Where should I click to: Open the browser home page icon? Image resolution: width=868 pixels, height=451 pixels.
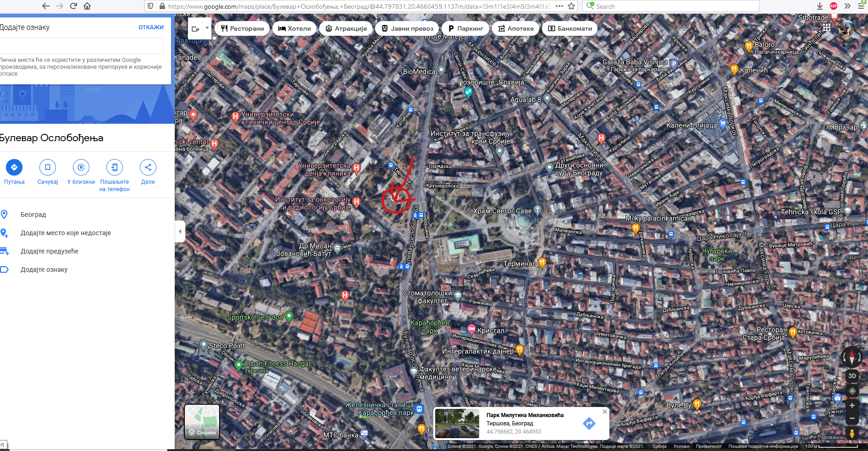pyautogui.click(x=87, y=6)
